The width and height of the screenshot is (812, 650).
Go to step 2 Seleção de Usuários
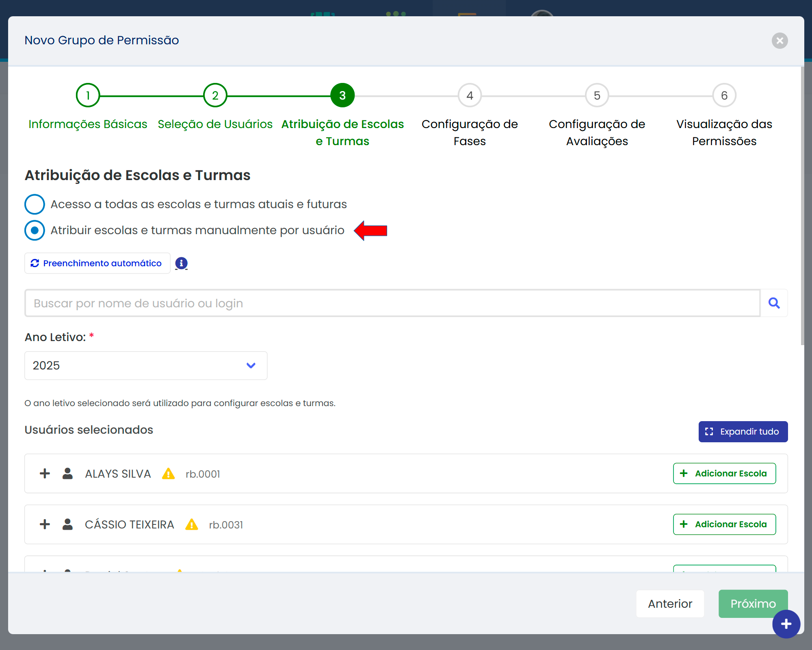tap(215, 96)
